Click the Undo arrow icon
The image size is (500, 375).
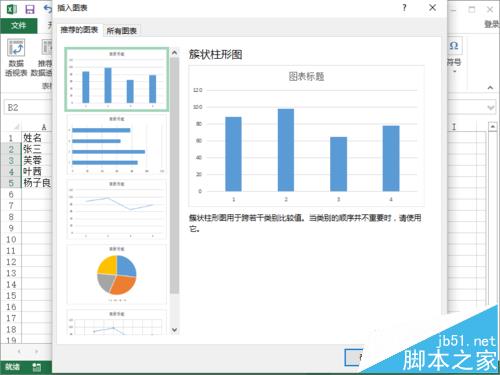pos(48,9)
